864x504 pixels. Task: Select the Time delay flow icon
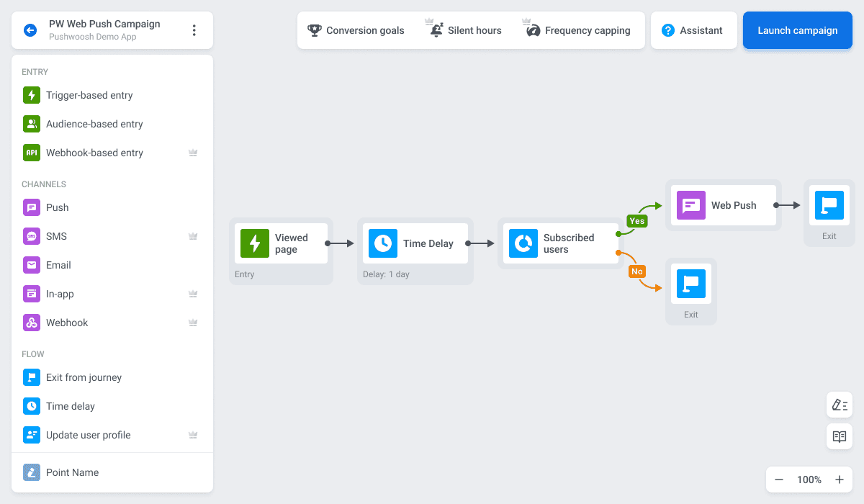pyautogui.click(x=32, y=406)
